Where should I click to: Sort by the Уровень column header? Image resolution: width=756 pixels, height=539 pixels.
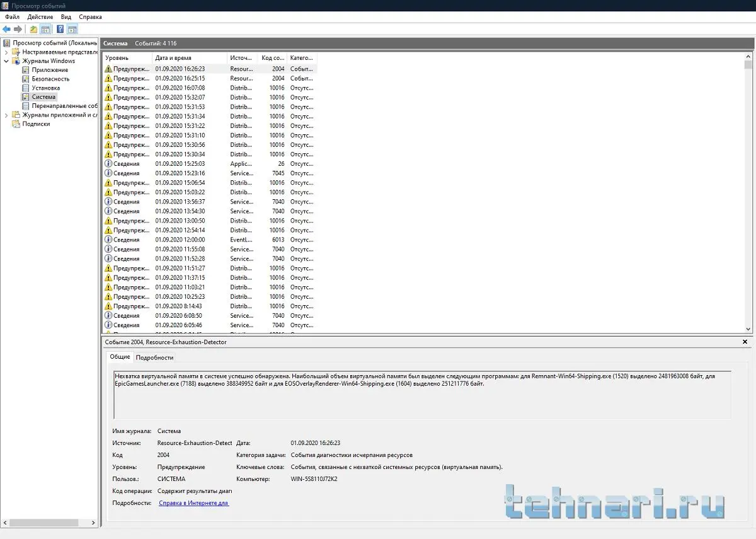128,58
